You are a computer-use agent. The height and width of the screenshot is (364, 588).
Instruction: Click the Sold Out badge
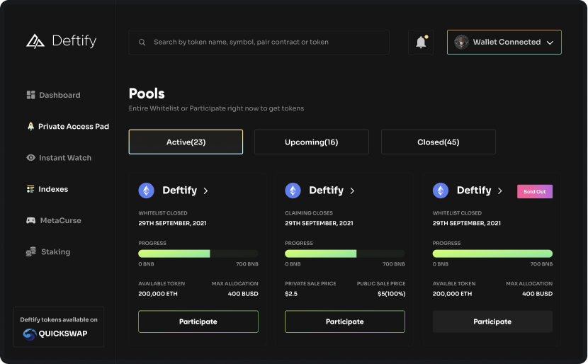click(534, 191)
